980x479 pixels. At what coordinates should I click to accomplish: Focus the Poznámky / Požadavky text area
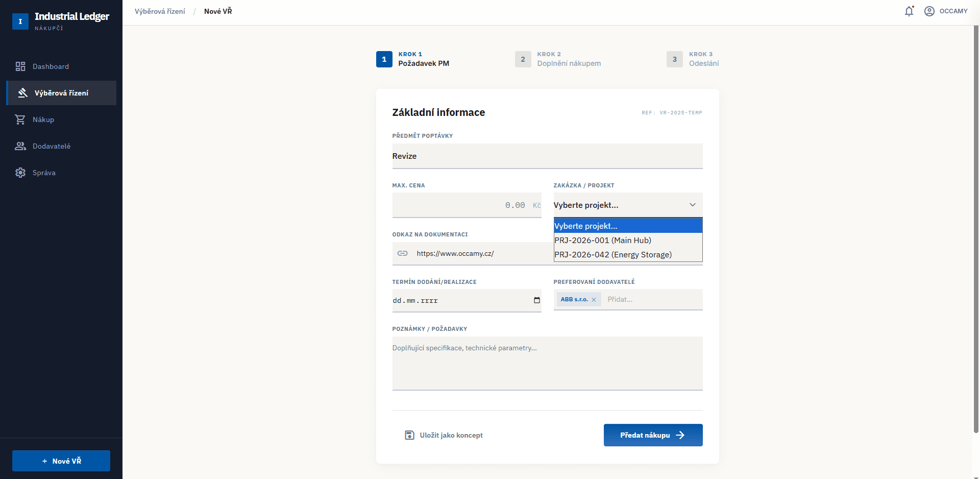[547, 364]
